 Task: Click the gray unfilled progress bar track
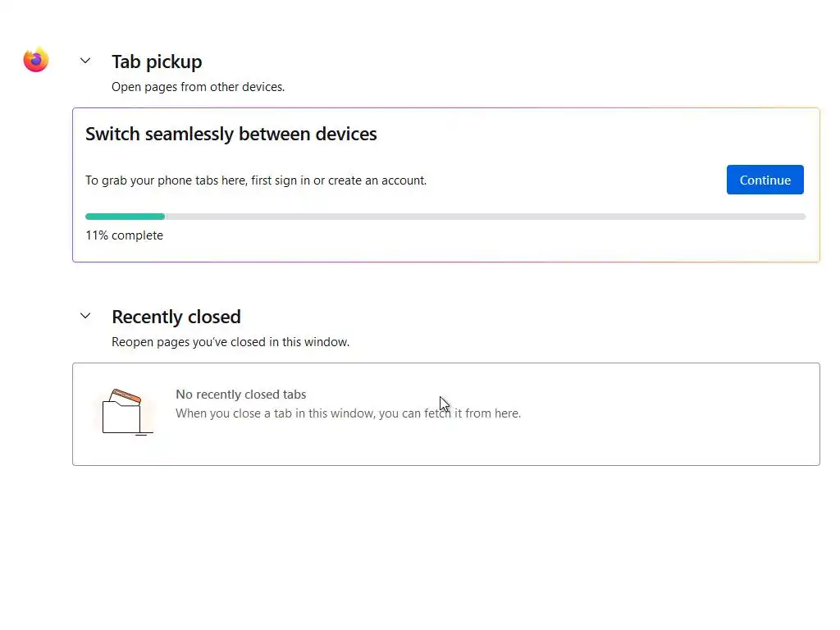click(x=484, y=217)
